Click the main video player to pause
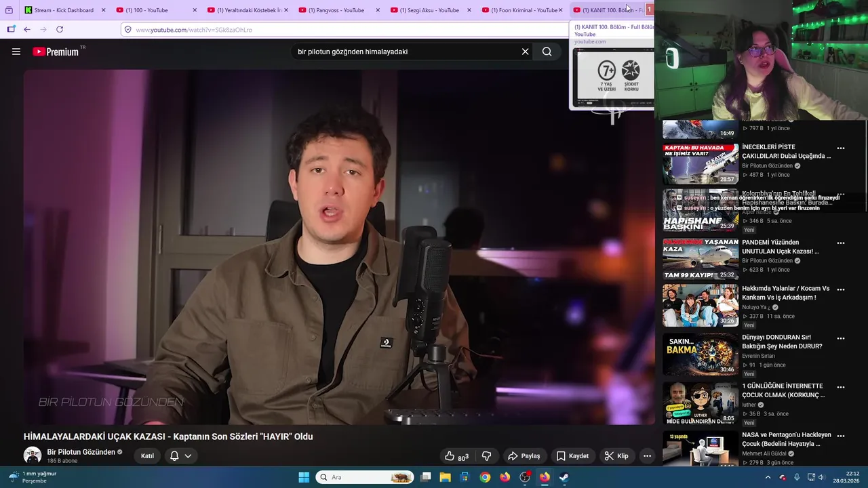Viewport: 868px width, 488px height. point(339,247)
